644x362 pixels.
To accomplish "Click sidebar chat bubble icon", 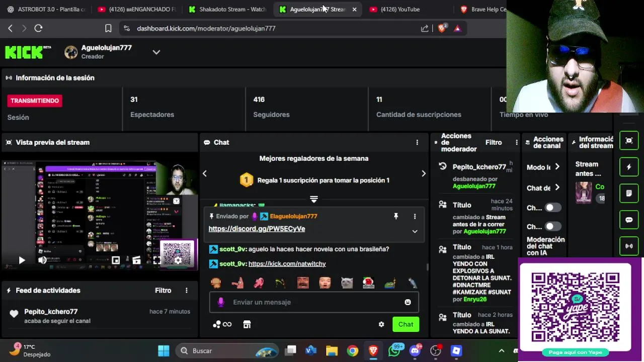I will (629, 220).
